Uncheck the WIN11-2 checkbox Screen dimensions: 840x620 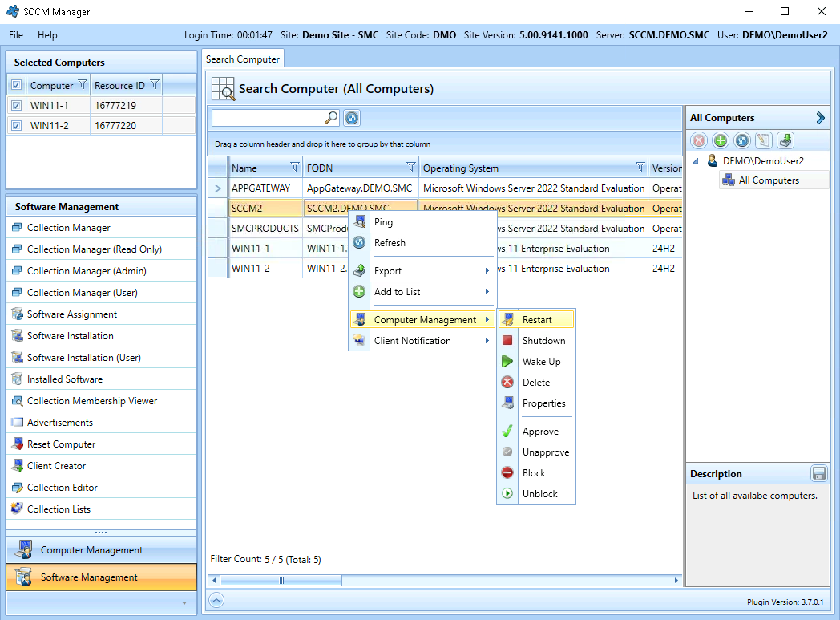coord(17,125)
